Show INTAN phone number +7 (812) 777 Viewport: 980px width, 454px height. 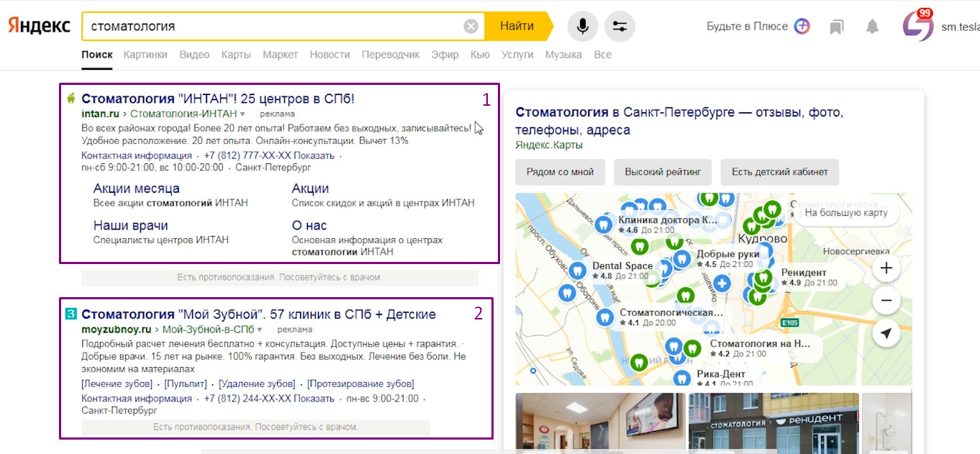(269, 155)
